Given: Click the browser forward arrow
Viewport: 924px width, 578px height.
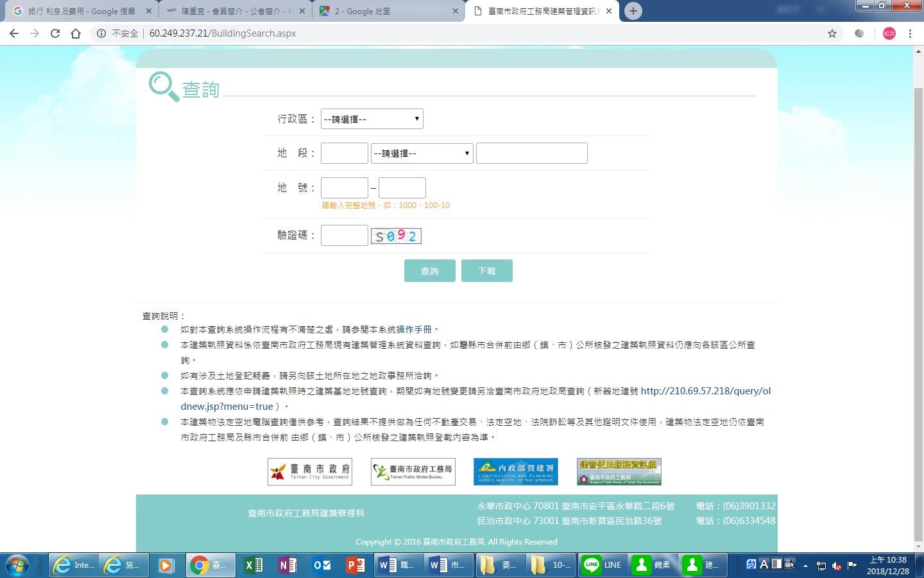Looking at the screenshot, I should click(35, 33).
